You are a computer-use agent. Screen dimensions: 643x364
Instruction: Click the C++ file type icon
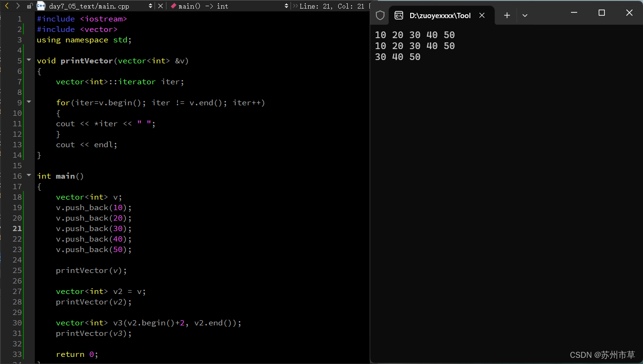[41, 6]
